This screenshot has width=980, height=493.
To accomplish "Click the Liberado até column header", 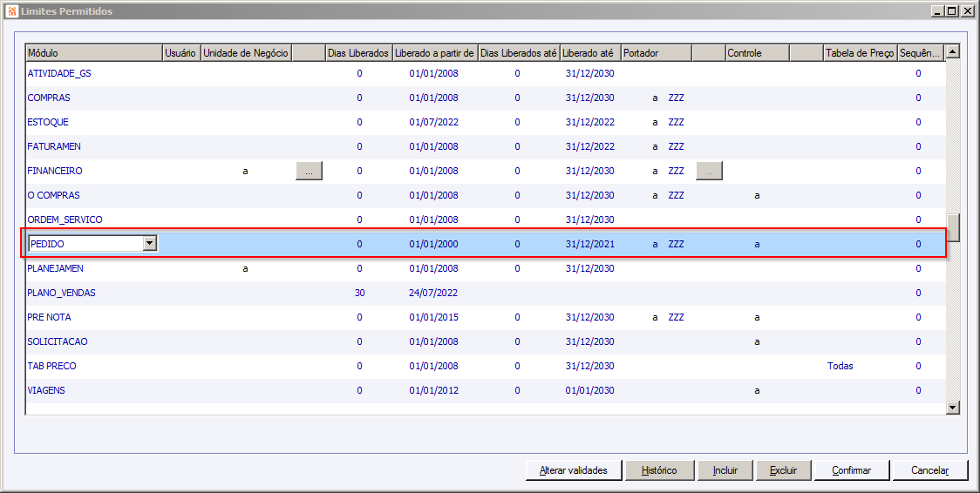I will [x=590, y=53].
